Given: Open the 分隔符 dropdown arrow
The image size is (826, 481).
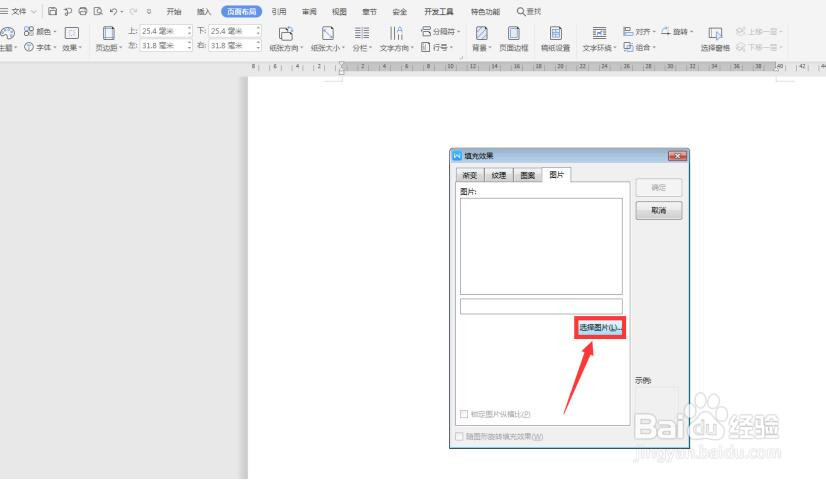Looking at the screenshot, I should click(x=458, y=32).
